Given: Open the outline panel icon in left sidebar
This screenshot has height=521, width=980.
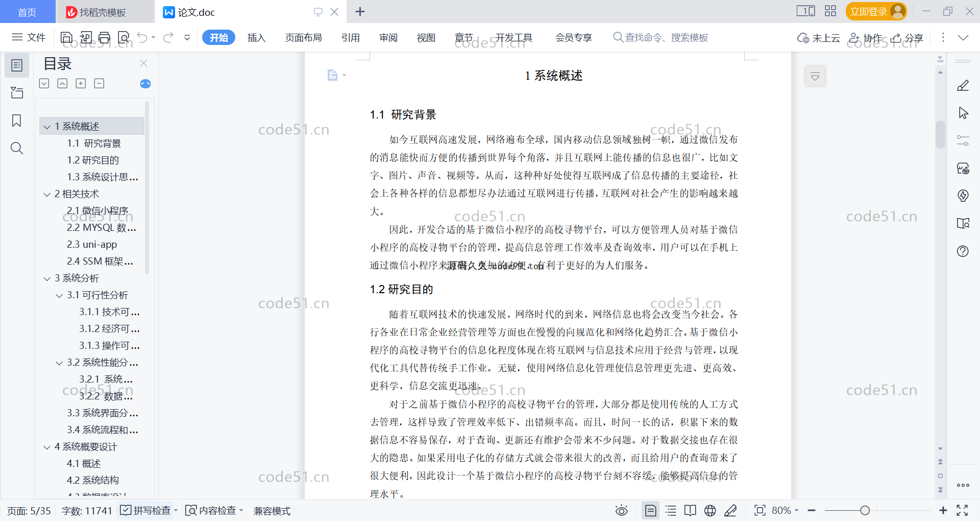Looking at the screenshot, I should (17, 65).
